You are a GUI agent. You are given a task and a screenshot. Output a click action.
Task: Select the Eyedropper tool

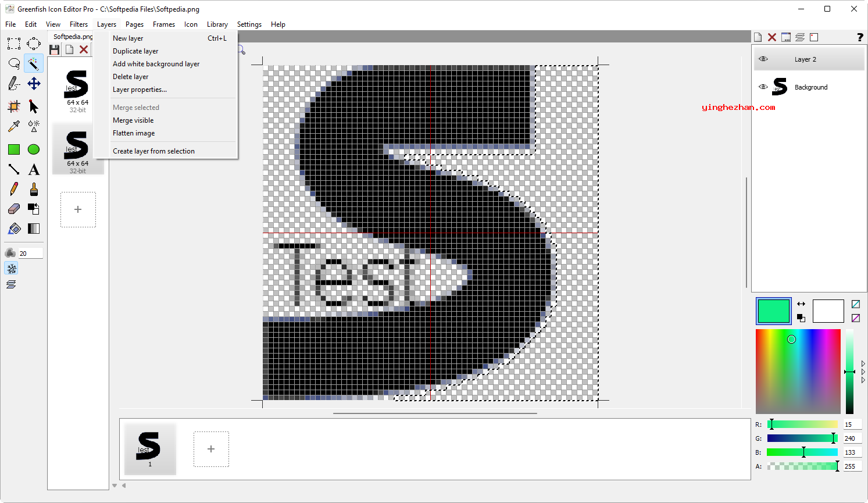14,126
